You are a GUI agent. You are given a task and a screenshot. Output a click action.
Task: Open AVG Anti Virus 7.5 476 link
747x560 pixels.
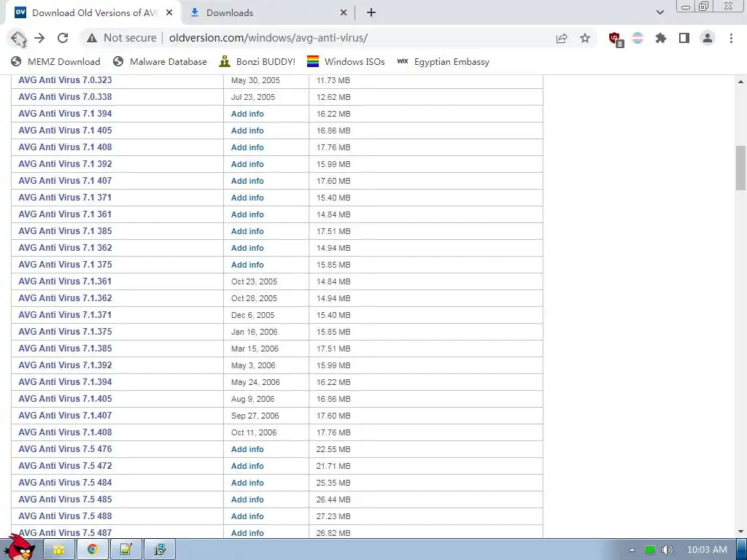(65, 448)
